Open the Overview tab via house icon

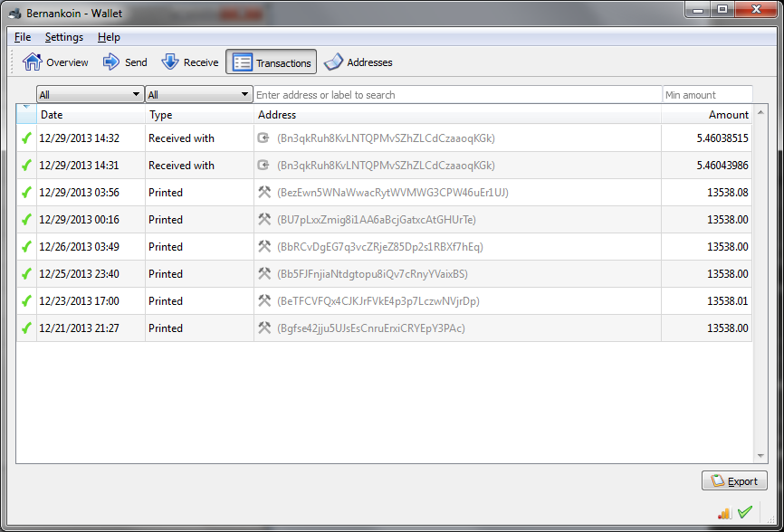[x=33, y=62]
